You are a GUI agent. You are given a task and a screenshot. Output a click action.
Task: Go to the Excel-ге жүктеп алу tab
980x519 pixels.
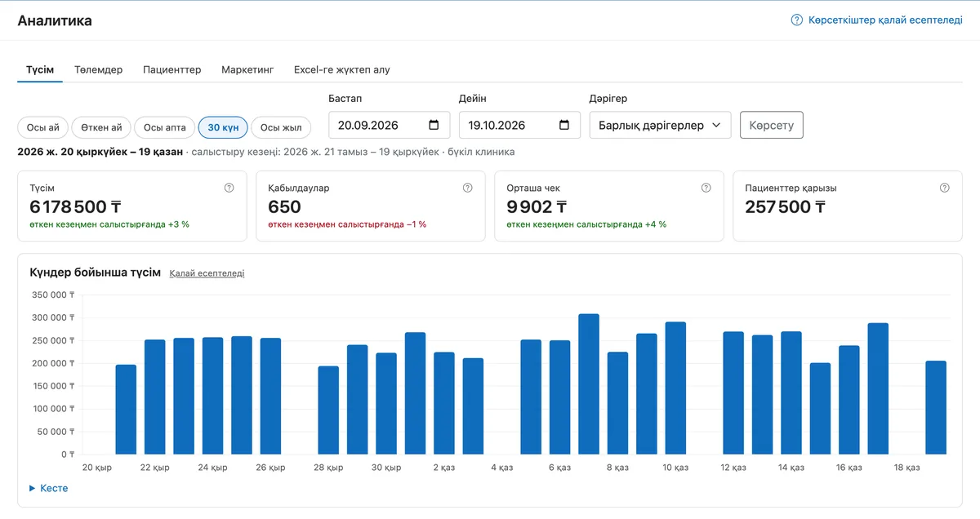click(x=342, y=69)
